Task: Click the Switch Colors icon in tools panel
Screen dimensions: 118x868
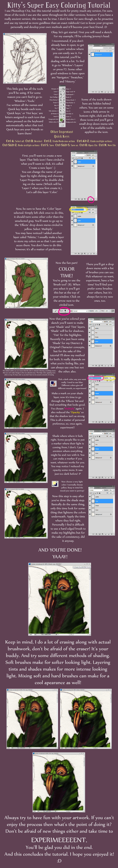Action: coord(64,119)
